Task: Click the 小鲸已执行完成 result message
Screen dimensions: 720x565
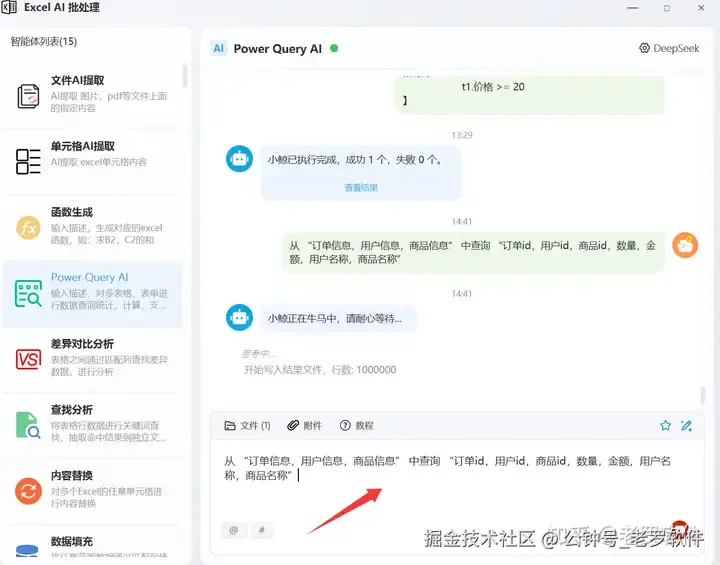Action: click(360, 173)
